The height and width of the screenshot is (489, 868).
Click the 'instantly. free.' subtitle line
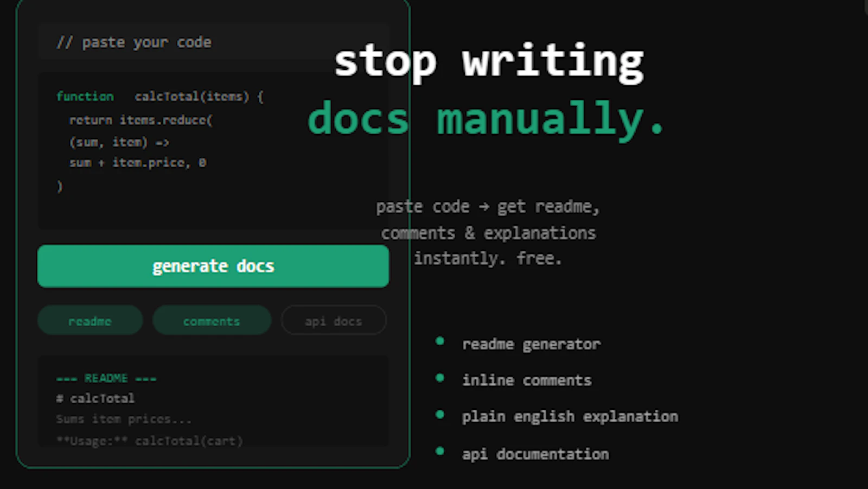[x=488, y=258]
